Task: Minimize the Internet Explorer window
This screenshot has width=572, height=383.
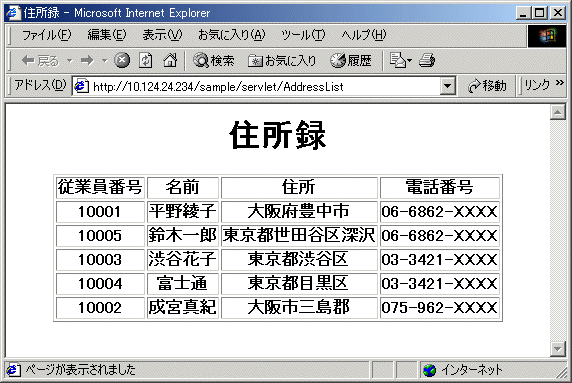Action: pos(524,13)
